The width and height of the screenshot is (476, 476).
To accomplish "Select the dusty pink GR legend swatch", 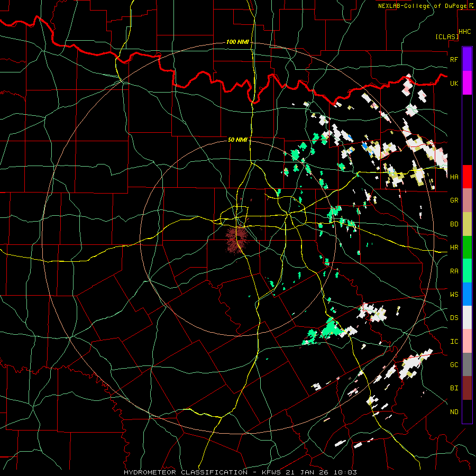I will tap(467, 200).
